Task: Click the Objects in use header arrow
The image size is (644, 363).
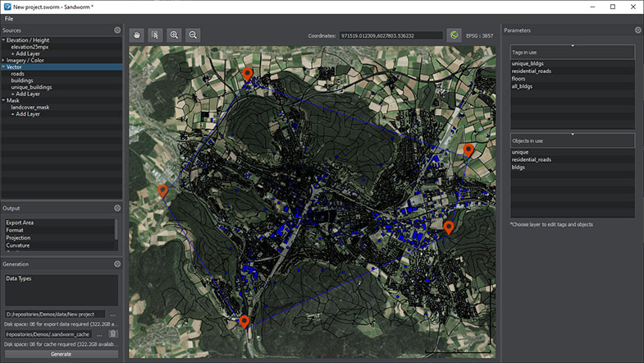Action: click(573, 134)
